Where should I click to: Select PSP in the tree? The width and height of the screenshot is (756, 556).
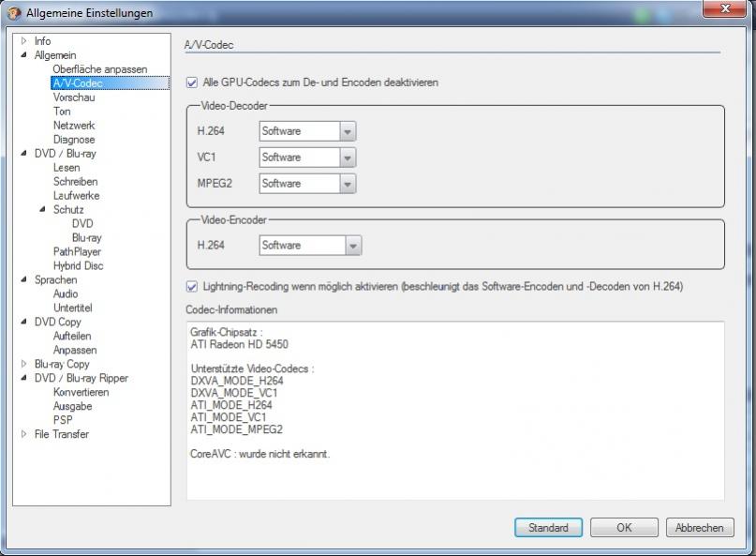click(63, 420)
